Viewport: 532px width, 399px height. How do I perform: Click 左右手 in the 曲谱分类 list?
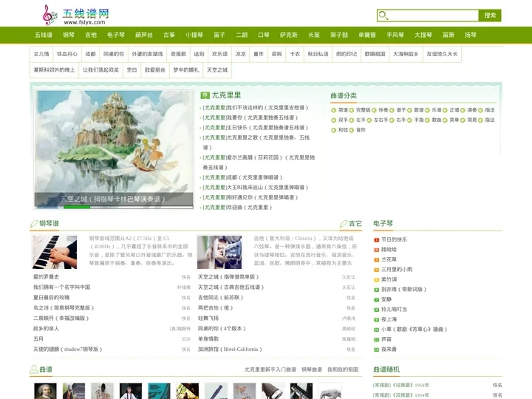(381, 120)
